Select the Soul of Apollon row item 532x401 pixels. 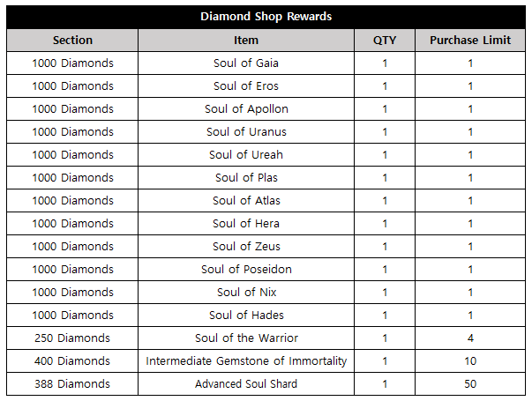click(246, 108)
